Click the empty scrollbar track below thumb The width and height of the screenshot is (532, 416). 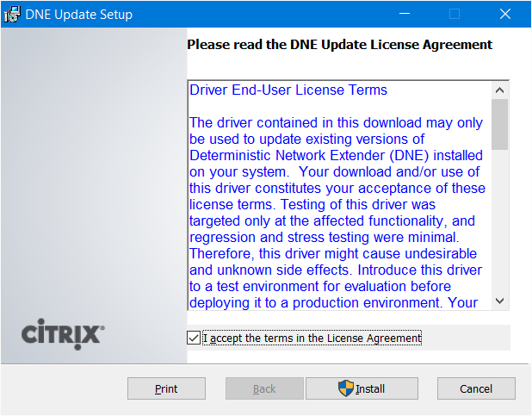point(499,221)
